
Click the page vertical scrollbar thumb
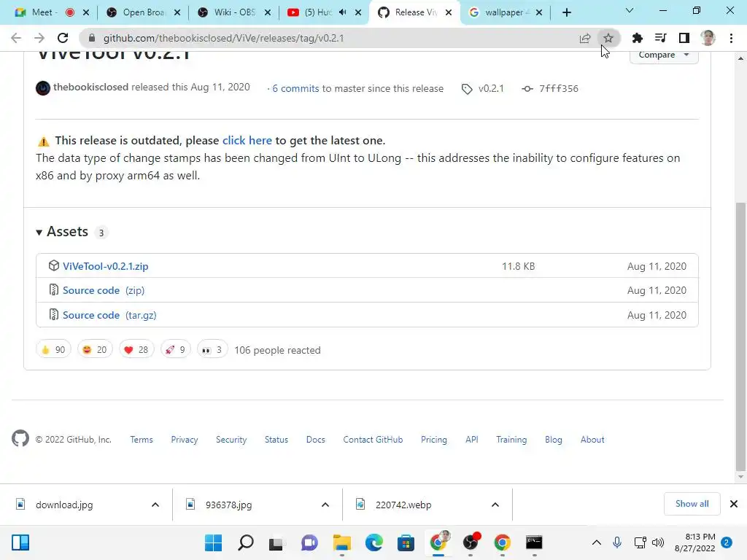(x=740, y=335)
